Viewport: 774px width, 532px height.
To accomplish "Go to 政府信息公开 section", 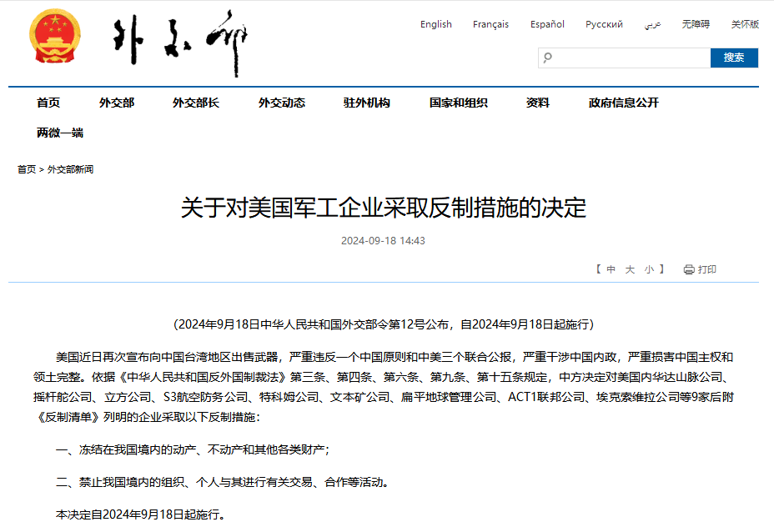I will tap(623, 103).
